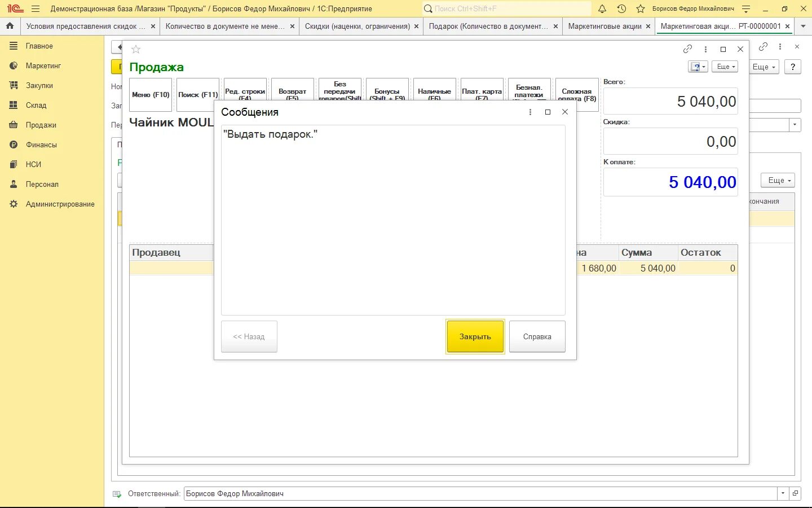Close the Сообщения dialog with X
The height and width of the screenshot is (508, 812).
[565, 112]
